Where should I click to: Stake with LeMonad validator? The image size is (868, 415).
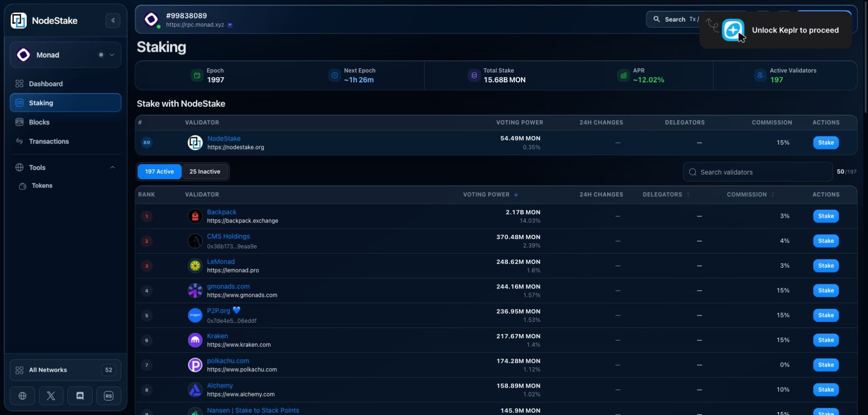[x=826, y=266]
